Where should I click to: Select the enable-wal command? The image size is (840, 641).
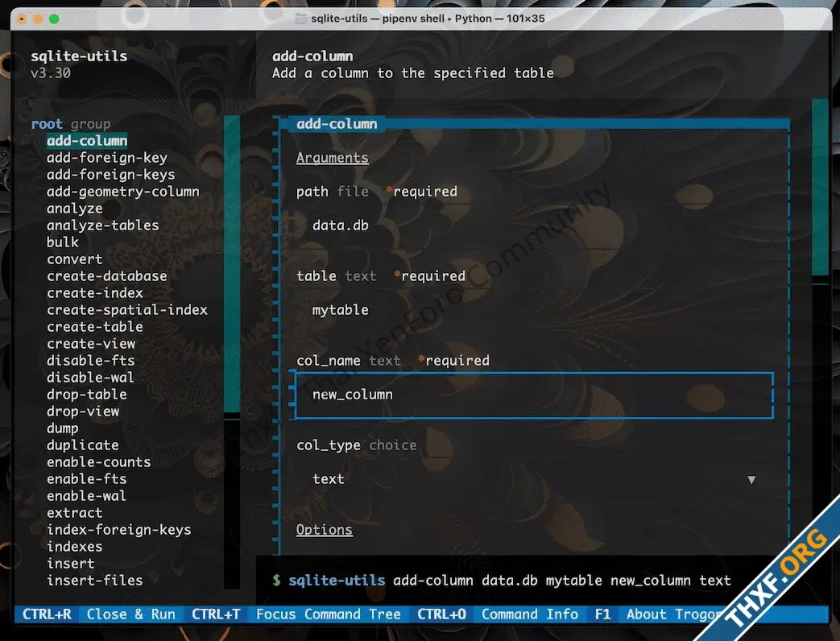[86, 496]
